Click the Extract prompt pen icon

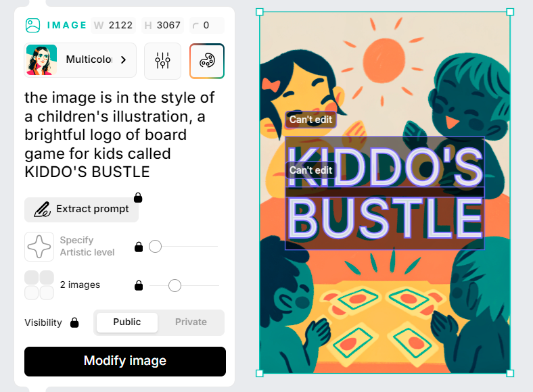[42, 209]
